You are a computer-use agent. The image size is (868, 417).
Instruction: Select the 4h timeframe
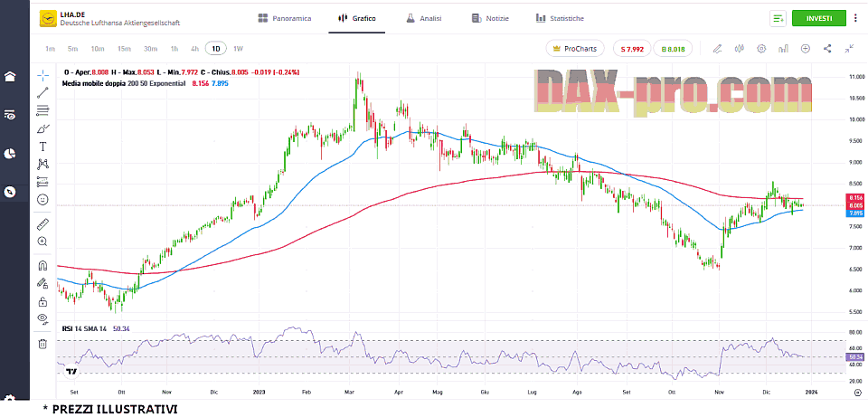point(195,49)
